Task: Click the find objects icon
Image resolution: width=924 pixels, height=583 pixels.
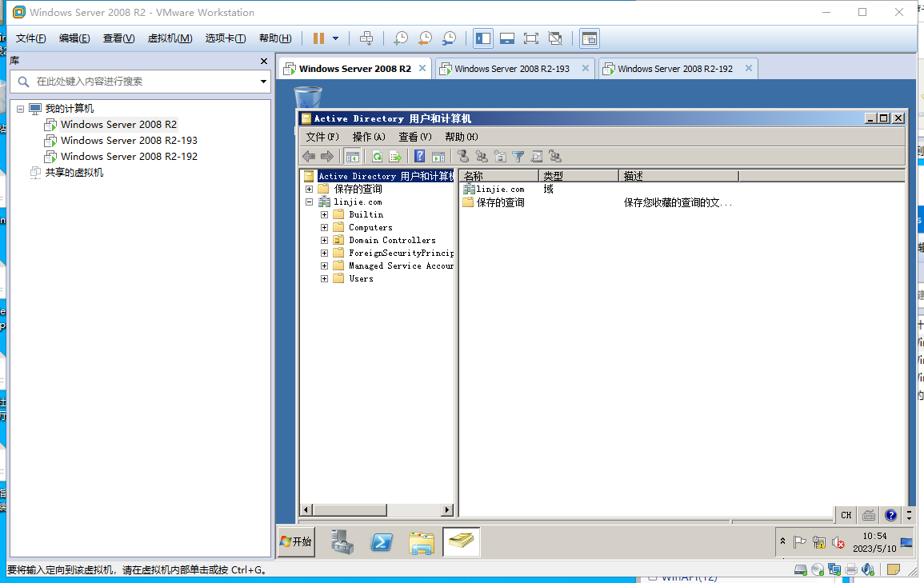Action: pyautogui.click(x=536, y=156)
